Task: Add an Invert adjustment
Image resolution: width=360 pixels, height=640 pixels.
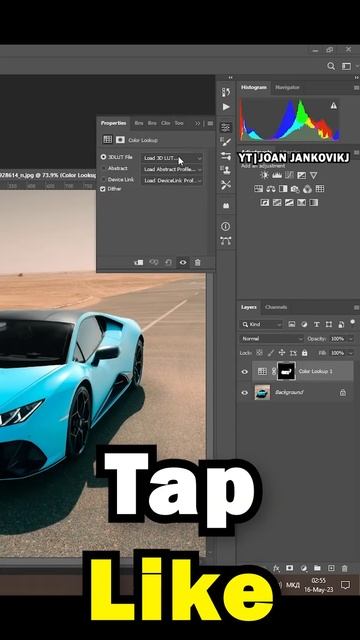Action: (264, 202)
